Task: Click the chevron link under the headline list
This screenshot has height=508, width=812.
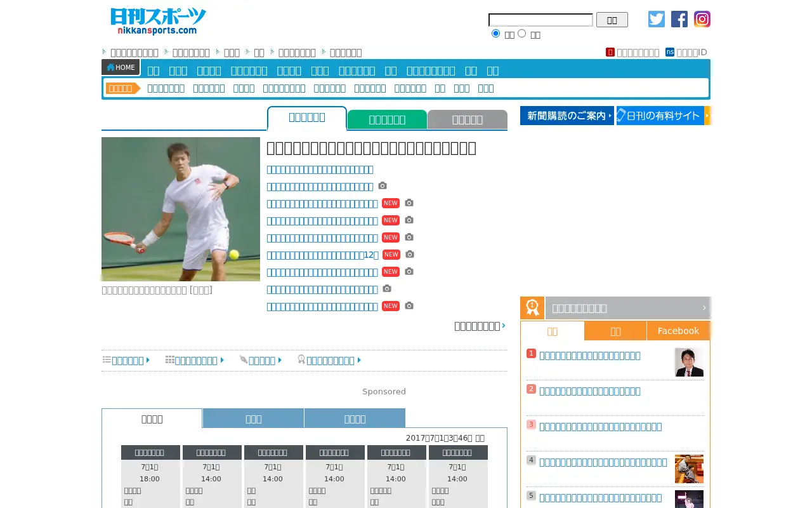Action: tap(480, 326)
